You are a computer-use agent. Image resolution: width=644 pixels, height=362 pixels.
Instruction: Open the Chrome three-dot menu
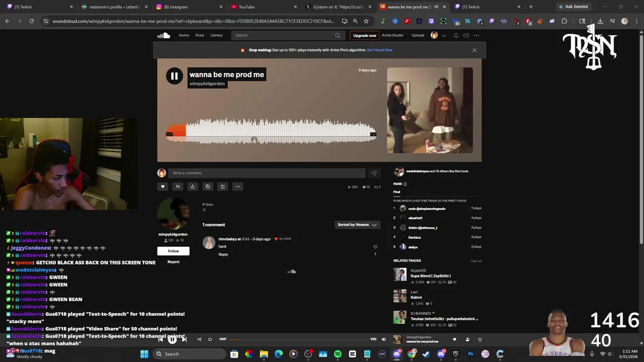click(636, 21)
